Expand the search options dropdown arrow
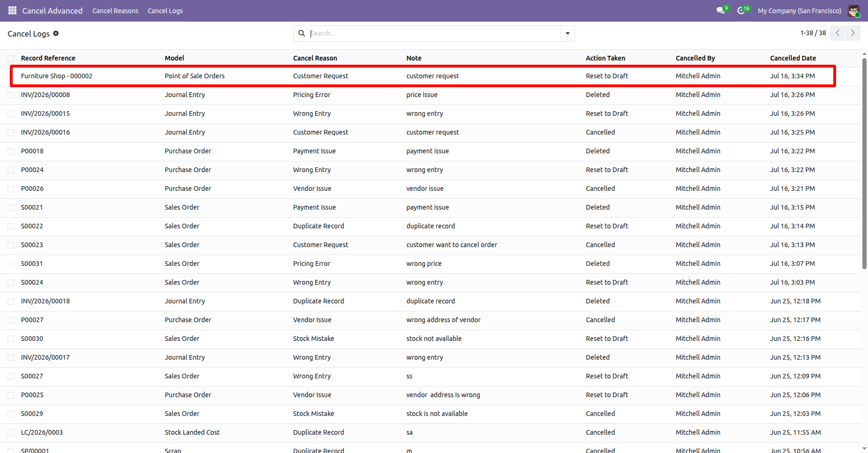The image size is (868, 453). (568, 33)
